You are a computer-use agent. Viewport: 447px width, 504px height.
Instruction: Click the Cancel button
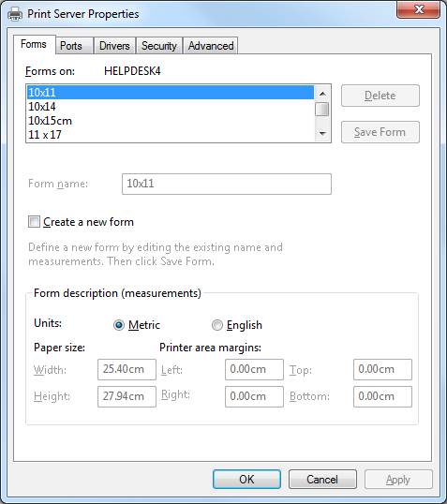(322, 480)
